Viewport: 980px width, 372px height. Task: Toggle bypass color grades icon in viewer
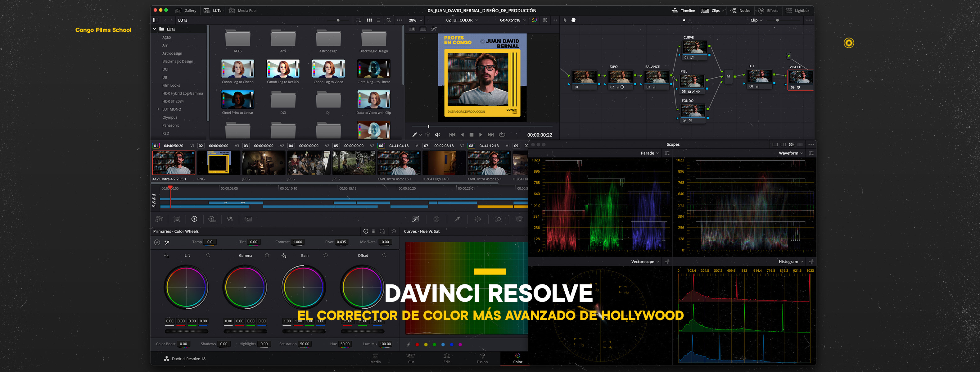[x=534, y=20]
